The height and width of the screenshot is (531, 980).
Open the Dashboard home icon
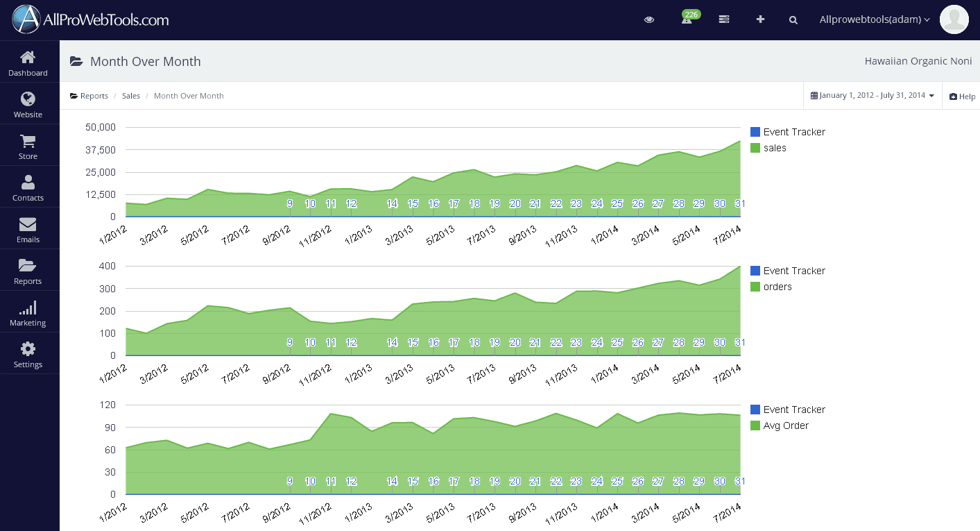coord(28,58)
